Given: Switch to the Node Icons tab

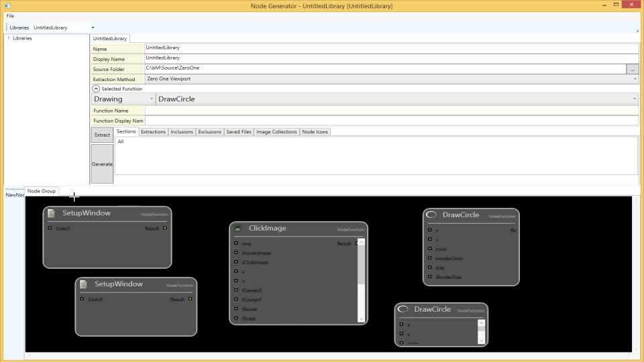Looking at the screenshot, I should click(x=315, y=132).
